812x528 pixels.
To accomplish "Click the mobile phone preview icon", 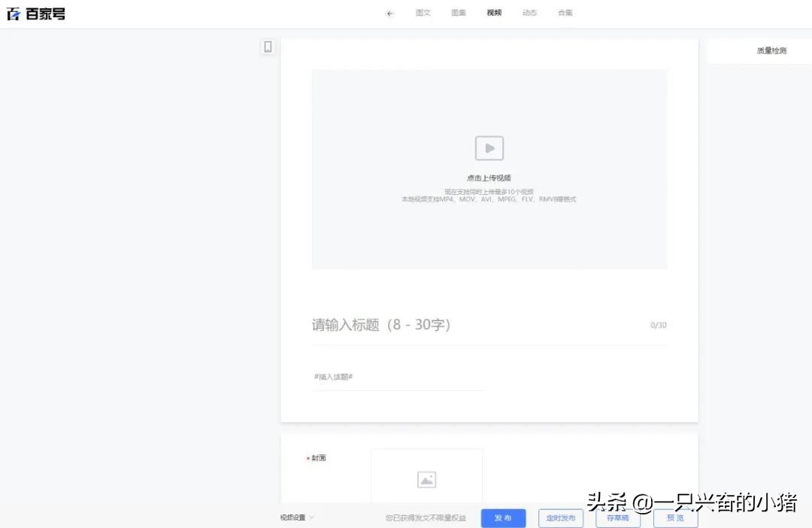I will point(268,47).
